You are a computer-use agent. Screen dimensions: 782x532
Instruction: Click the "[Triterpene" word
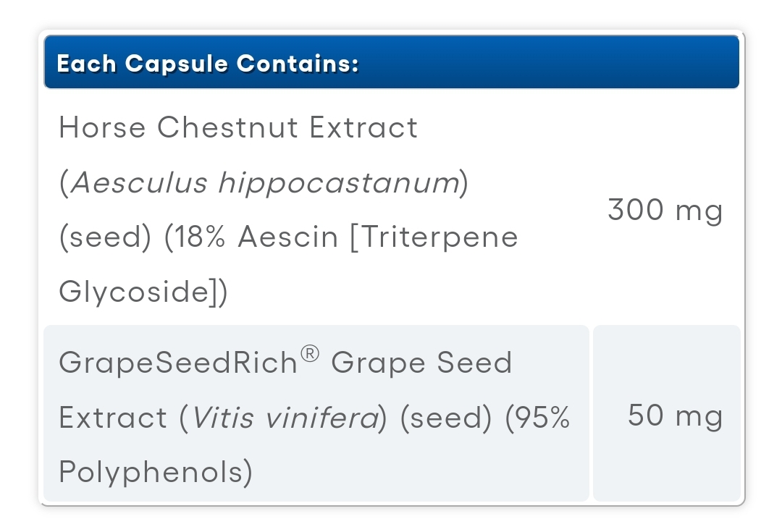point(434,237)
